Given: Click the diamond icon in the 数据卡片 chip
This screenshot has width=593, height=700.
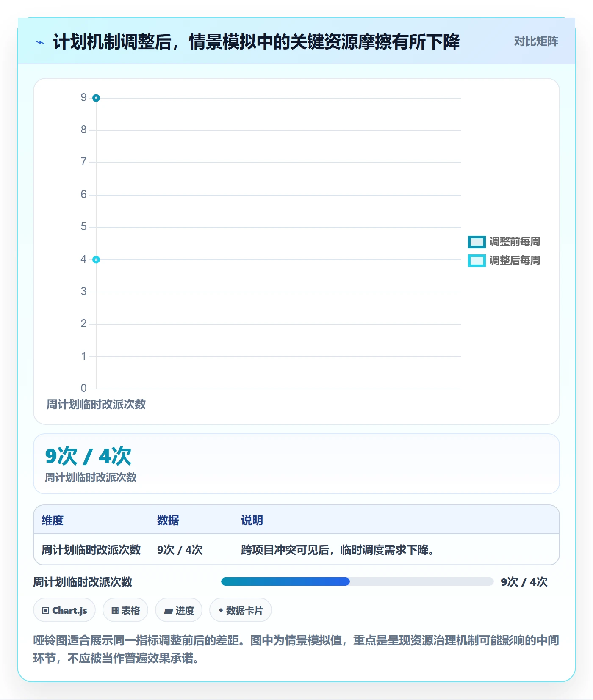Looking at the screenshot, I should tap(221, 610).
